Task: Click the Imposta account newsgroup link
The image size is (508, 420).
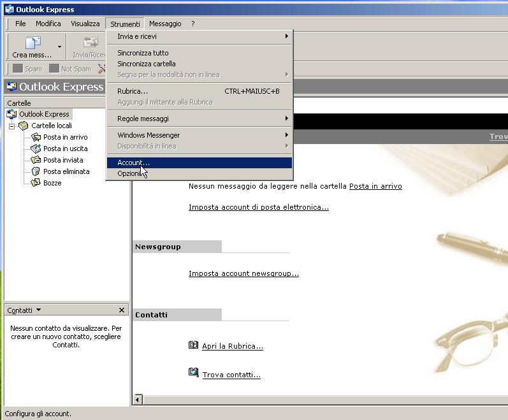Action: 243,273
